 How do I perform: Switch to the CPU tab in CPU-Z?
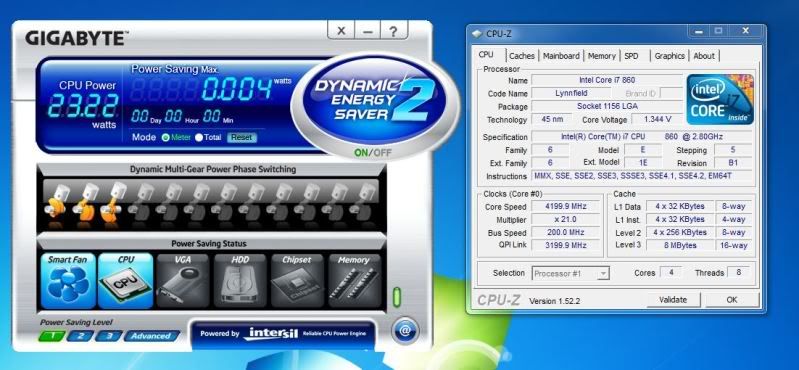click(x=486, y=55)
